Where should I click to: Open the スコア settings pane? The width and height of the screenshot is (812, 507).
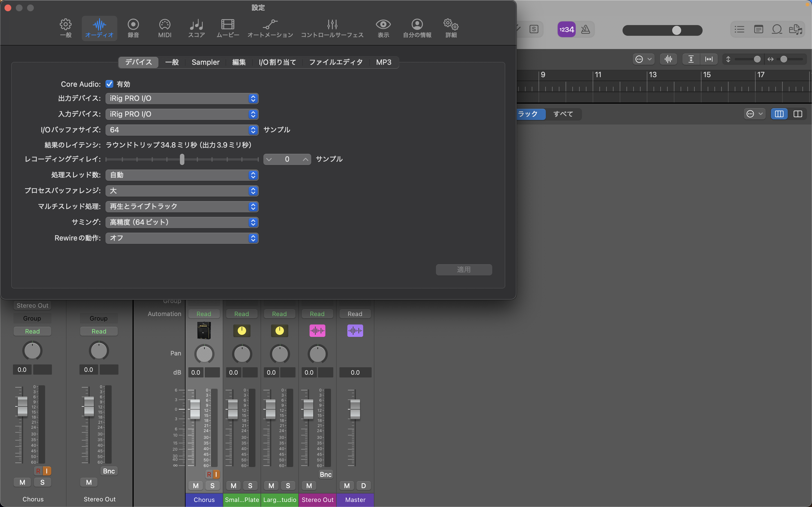(196, 28)
